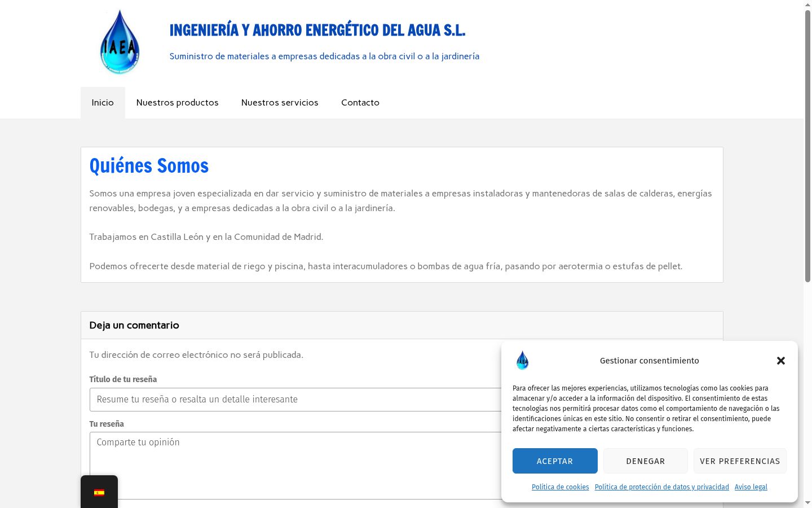Click the small drop logo in consent dialog

tap(523, 360)
